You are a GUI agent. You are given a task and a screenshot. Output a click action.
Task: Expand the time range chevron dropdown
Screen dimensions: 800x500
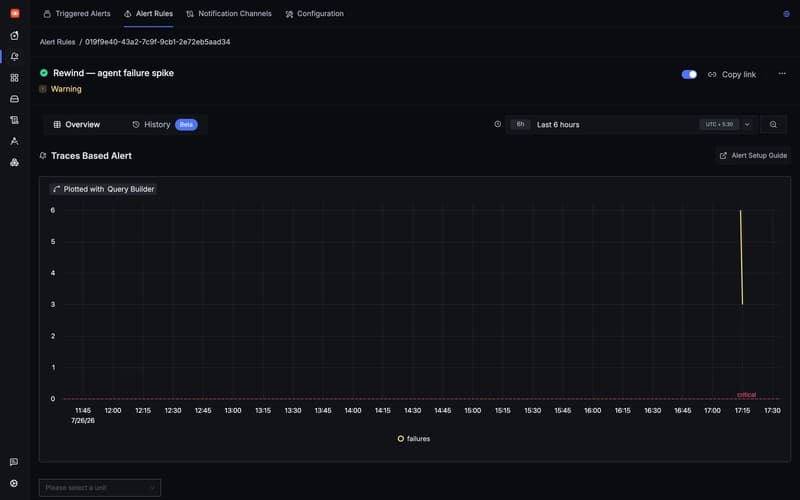(747, 124)
